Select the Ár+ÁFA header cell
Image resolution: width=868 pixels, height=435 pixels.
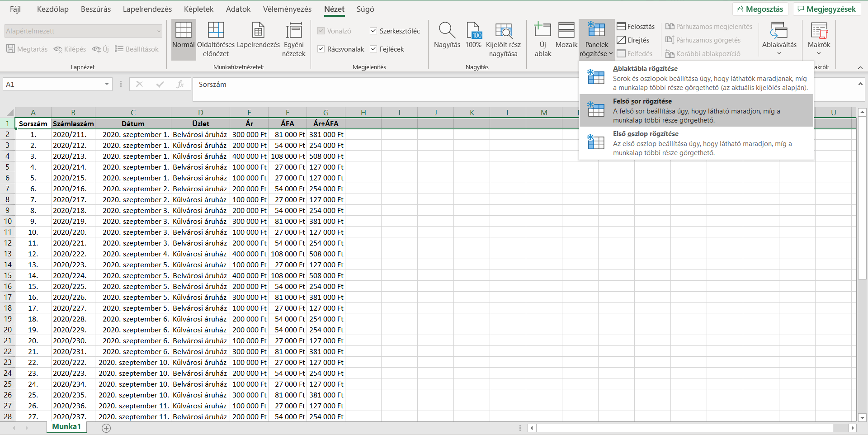point(326,123)
